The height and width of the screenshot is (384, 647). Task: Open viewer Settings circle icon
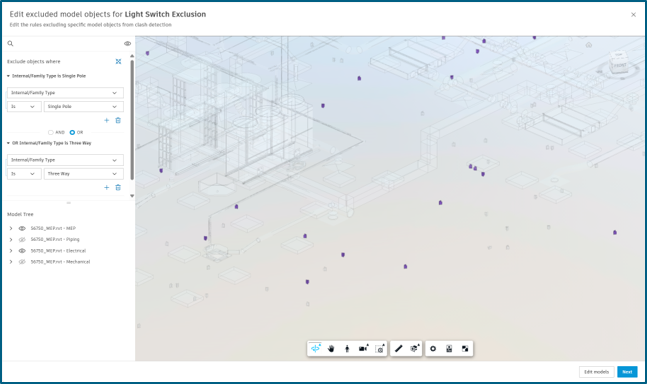[433, 349]
